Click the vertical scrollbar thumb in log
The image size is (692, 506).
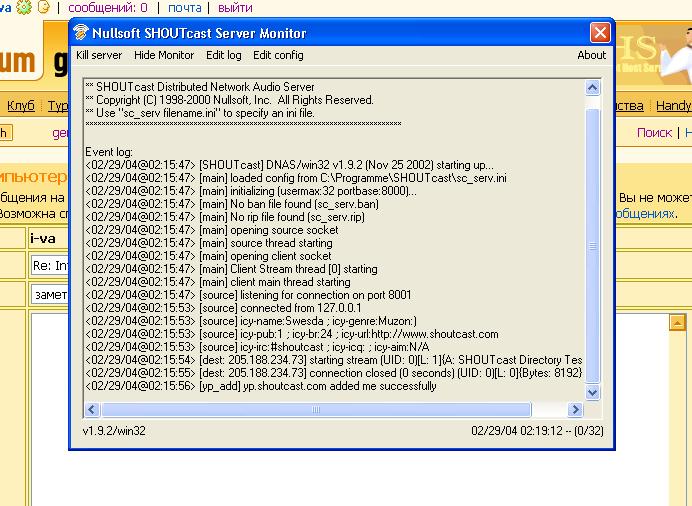(x=593, y=246)
